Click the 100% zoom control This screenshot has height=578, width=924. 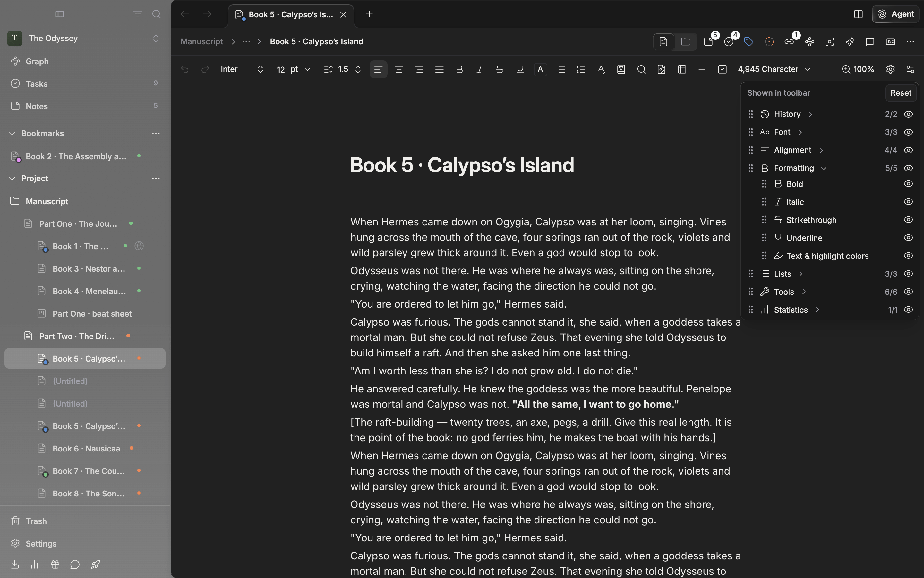(858, 69)
